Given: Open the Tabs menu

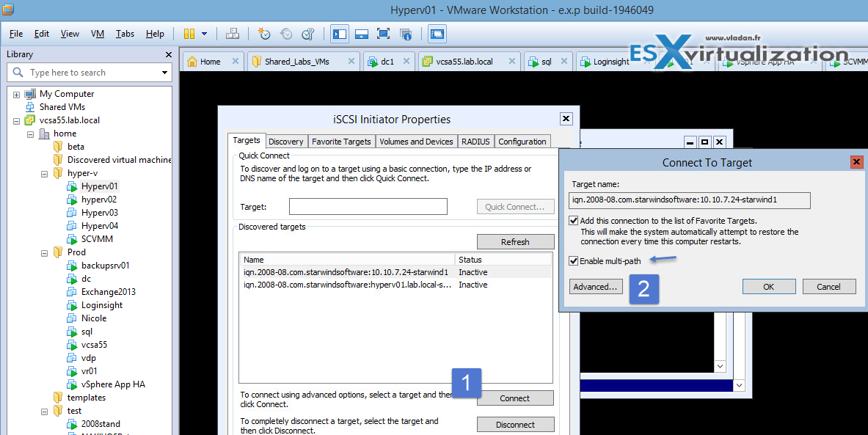Looking at the screenshot, I should click(125, 34).
